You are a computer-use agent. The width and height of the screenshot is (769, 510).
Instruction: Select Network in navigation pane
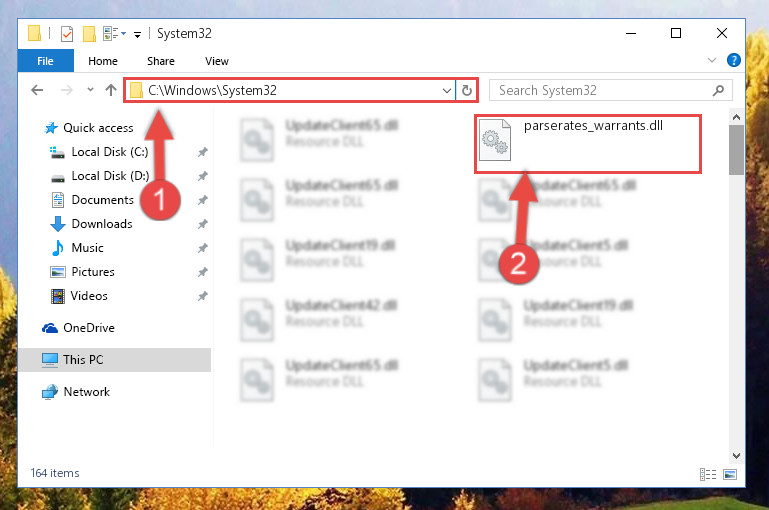[x=86, y=392]
